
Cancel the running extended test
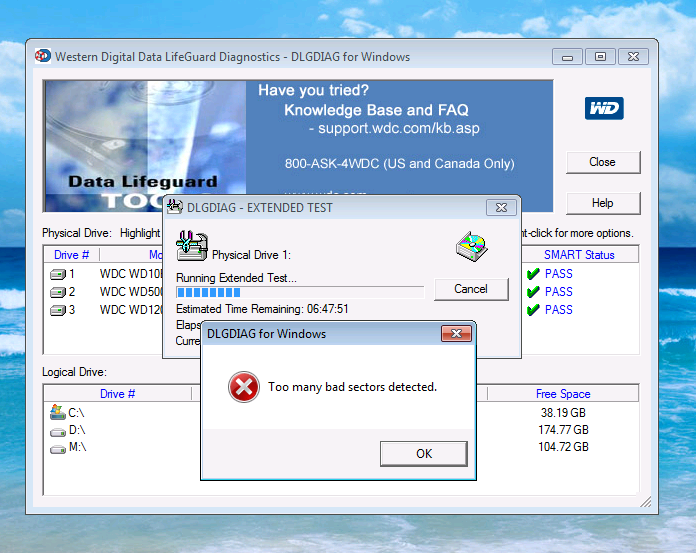click(x=471, y=289)
